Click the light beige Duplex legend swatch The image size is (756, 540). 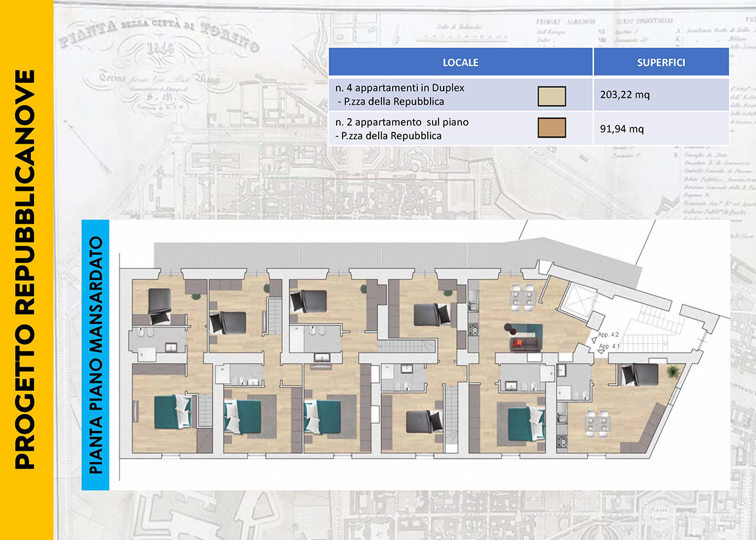point(551,96)
